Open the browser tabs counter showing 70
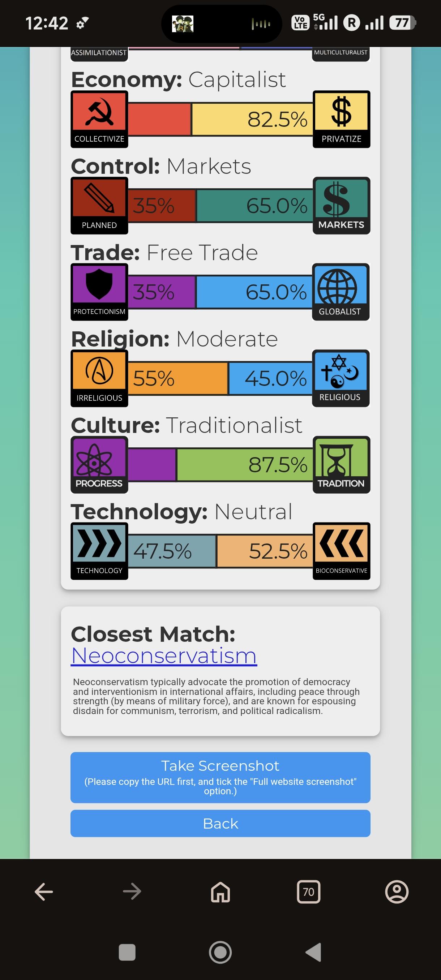The image size is (441, 980). 309,892
